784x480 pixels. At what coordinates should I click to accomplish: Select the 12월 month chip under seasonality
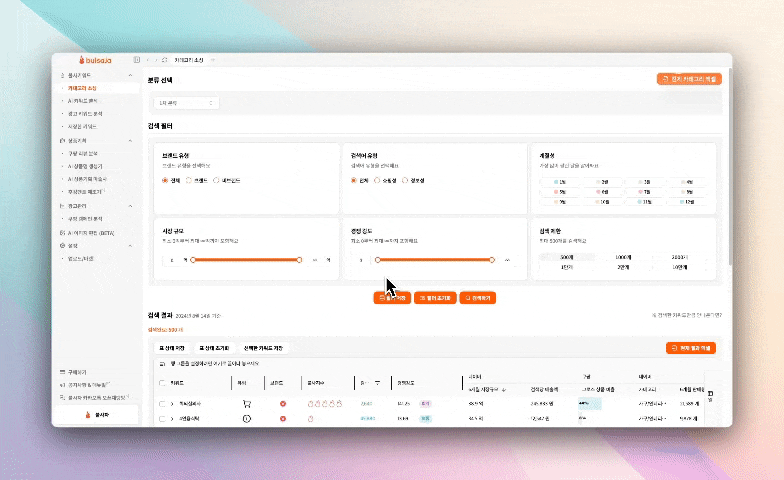tap(687, 202)
